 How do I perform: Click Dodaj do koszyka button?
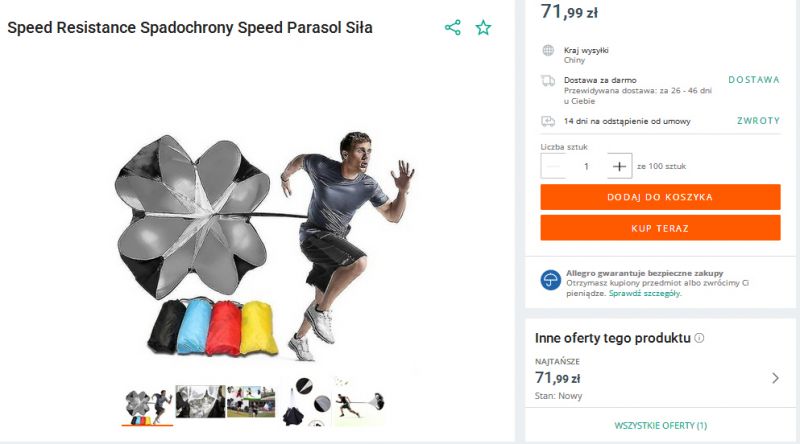pyautogui.click(x=660, y=197)
